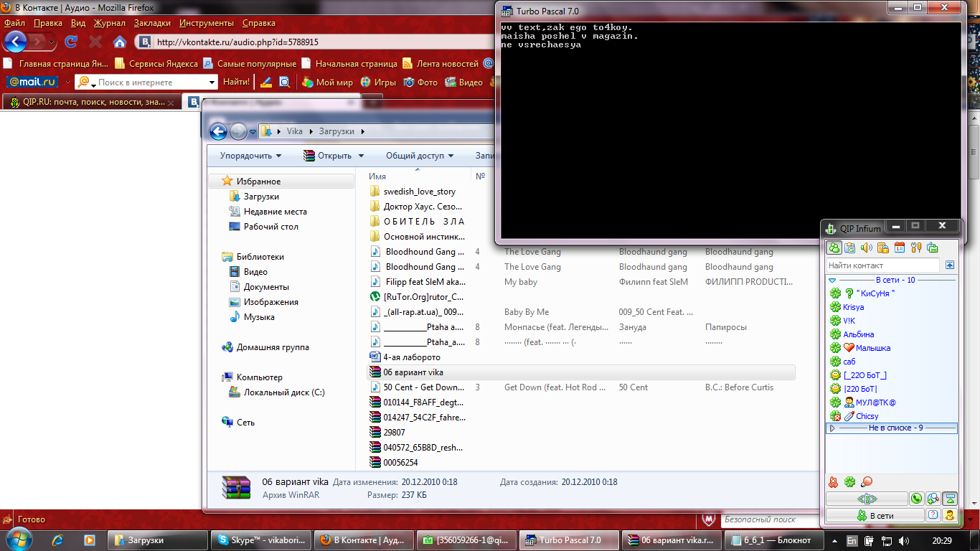Viewport: 980px width, 551px height.
Task: Click QIP question mark help icon
Action: click(x=933, y=515)
